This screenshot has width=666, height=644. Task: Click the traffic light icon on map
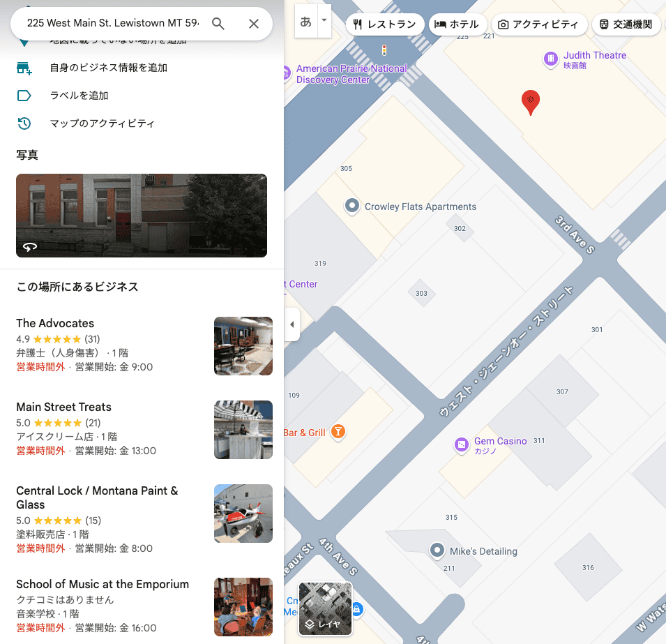point(384,50)
